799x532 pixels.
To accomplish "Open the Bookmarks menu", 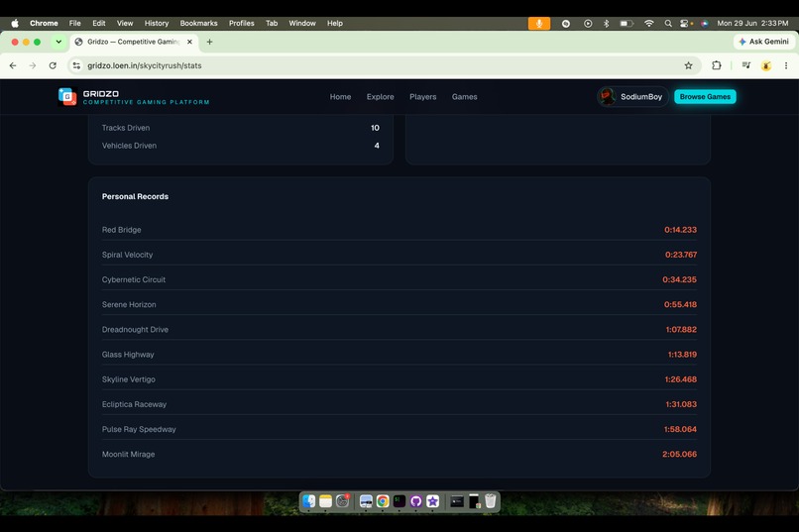I will 198,23.
